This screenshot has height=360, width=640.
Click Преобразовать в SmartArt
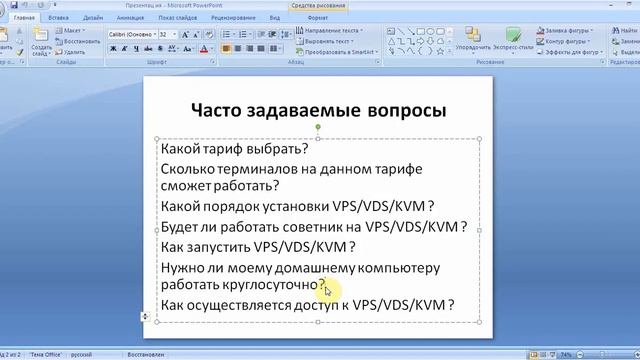click(x=337, y=52)
